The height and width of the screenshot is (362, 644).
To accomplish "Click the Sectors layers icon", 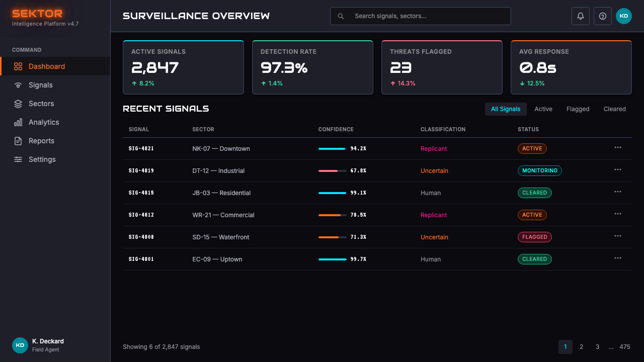I will 18,104.
